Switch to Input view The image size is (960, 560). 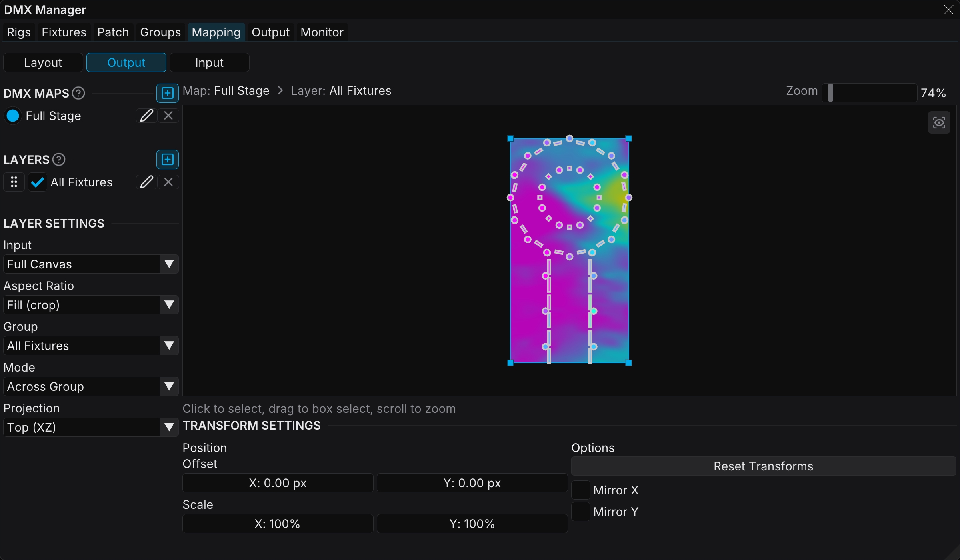(210, 62)
